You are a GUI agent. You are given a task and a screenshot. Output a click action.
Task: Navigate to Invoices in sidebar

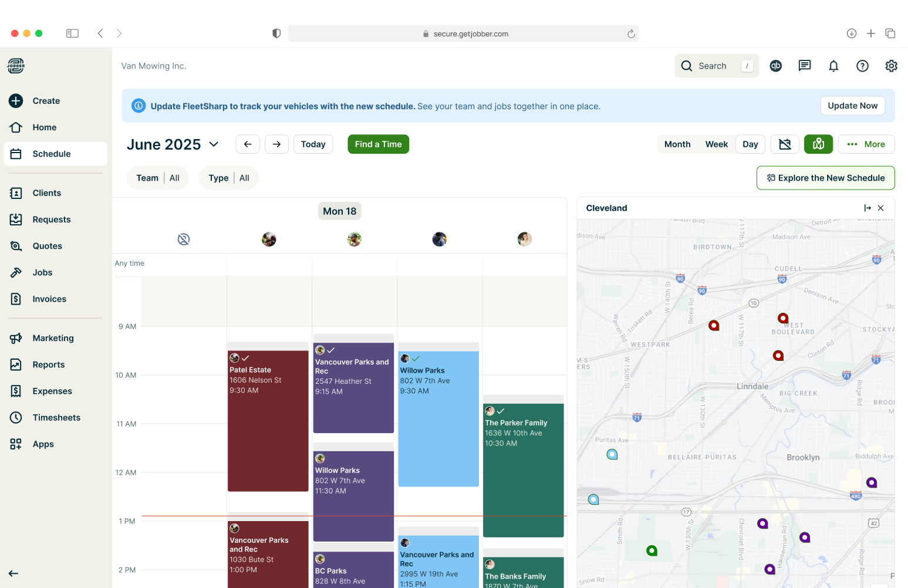click(49, 299)
